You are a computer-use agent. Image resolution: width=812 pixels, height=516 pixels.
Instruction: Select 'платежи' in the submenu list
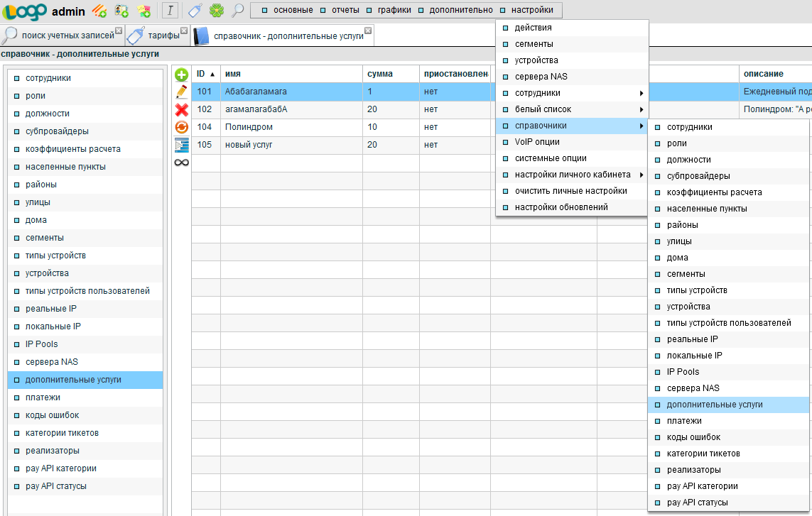(x=684, y=421)
